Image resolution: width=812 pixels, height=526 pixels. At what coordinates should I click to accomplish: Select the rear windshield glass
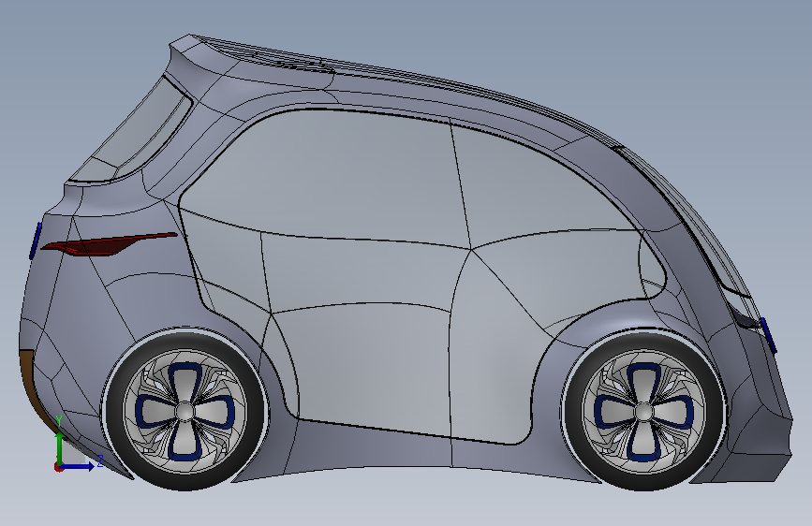pyautogui.click(x=136, y=132)
